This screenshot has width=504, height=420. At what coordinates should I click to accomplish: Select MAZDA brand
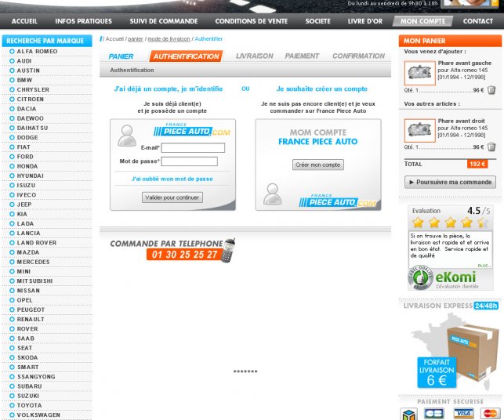click(28, 252)
